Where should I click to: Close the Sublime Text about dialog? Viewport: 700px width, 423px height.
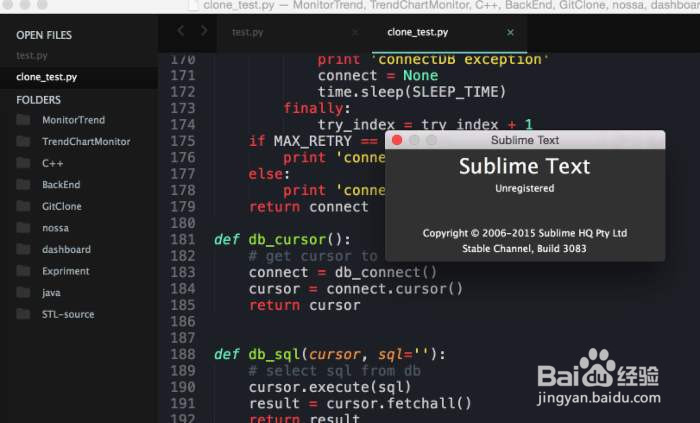click(x=397, y=140)
